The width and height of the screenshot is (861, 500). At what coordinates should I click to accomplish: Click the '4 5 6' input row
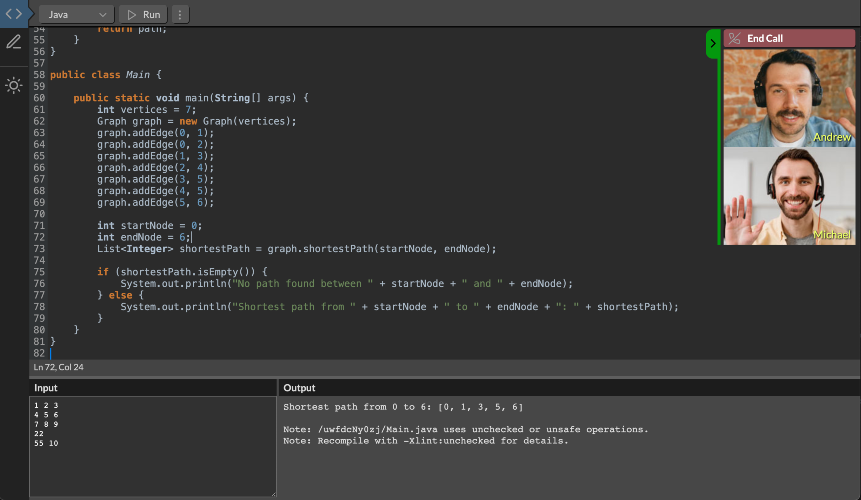[x=46, y=415]
